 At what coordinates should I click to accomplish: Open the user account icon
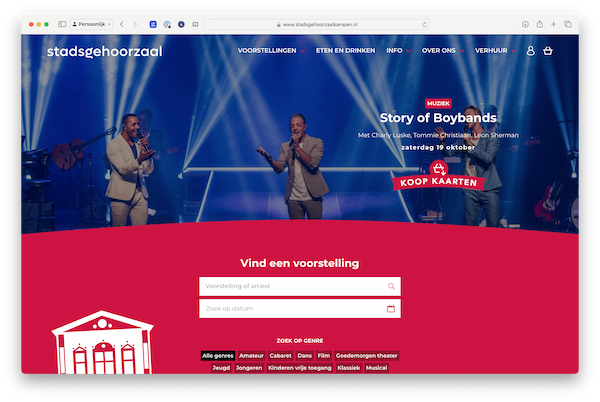[530, 50]
